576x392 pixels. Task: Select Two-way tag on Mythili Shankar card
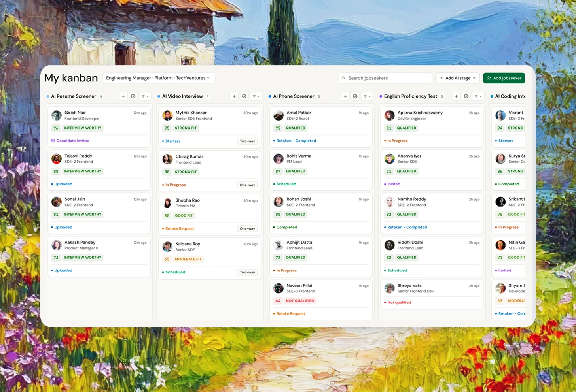(x=247, y=141)
